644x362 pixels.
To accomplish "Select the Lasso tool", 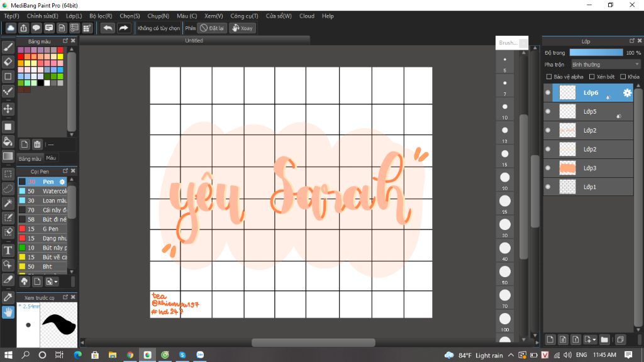I will tap(8, 189).
